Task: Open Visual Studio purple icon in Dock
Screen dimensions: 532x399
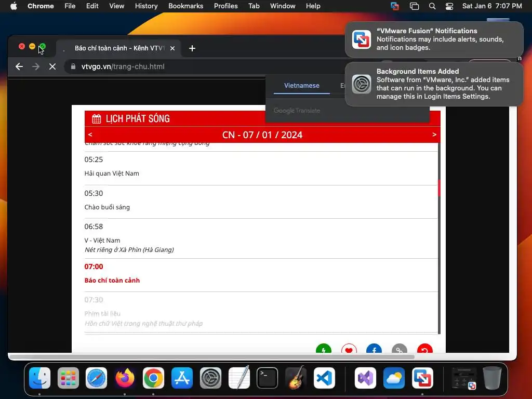Action: pyautogui.click(x=365, y=378)
